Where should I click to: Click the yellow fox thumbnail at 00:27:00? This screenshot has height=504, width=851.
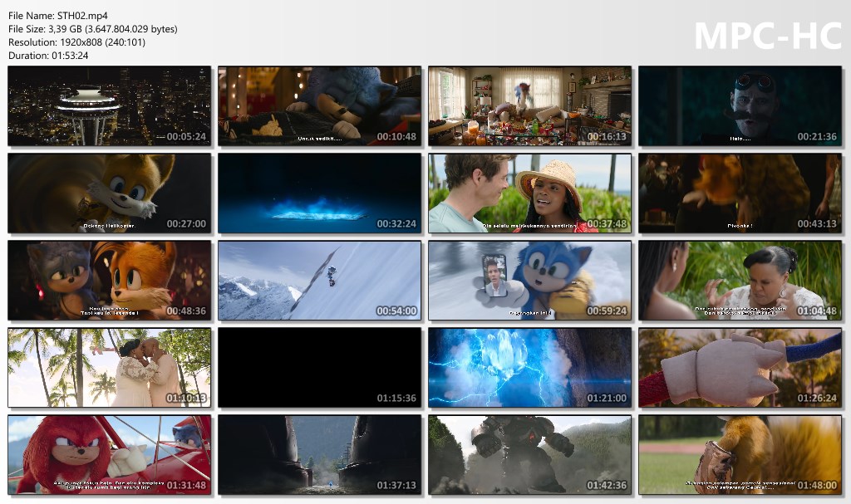click(x=110, y=193)
